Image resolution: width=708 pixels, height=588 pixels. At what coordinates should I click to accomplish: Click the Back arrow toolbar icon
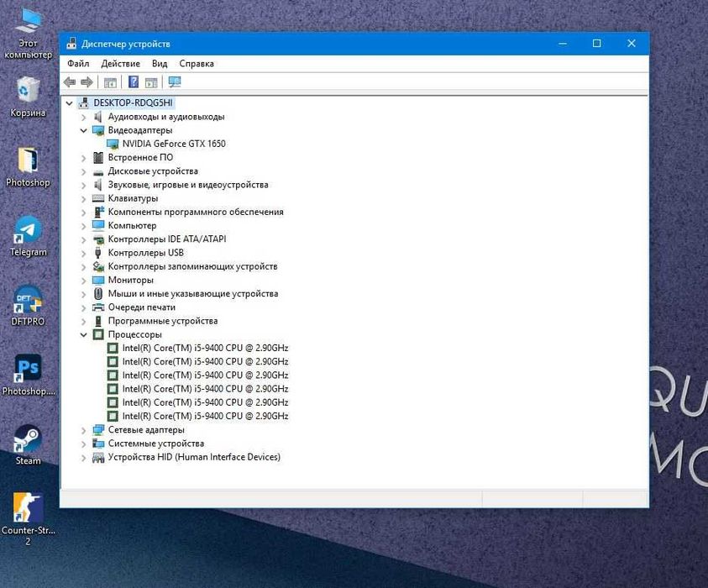coord(70,82)
